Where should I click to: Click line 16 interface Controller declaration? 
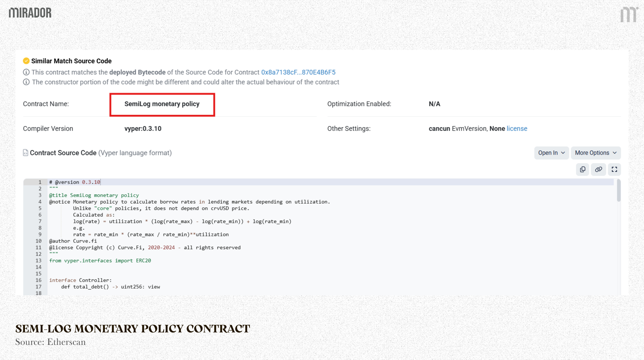click(x=80, y=280)
